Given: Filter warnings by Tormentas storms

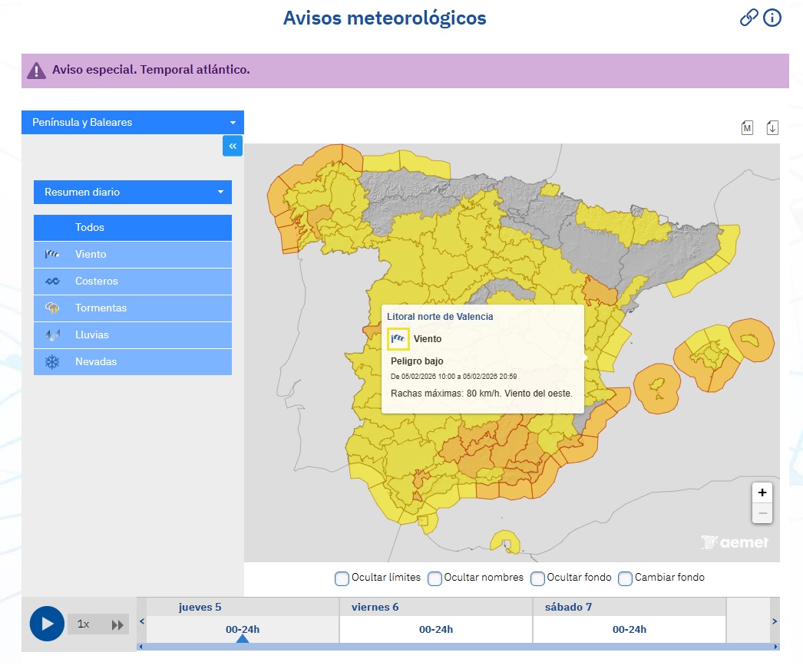Looking at the screenshot, I should point(51,308).
